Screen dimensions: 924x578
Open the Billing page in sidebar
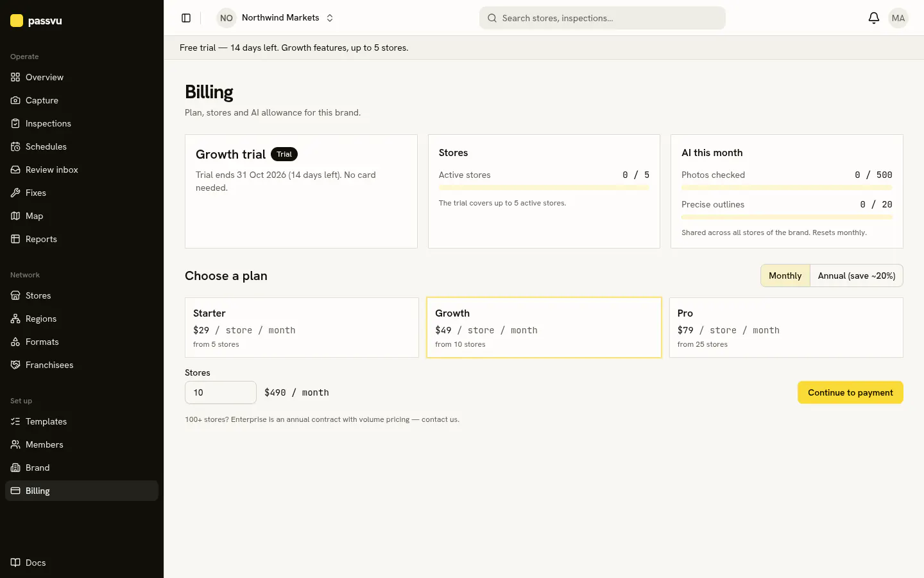click(x=81, y=491)
